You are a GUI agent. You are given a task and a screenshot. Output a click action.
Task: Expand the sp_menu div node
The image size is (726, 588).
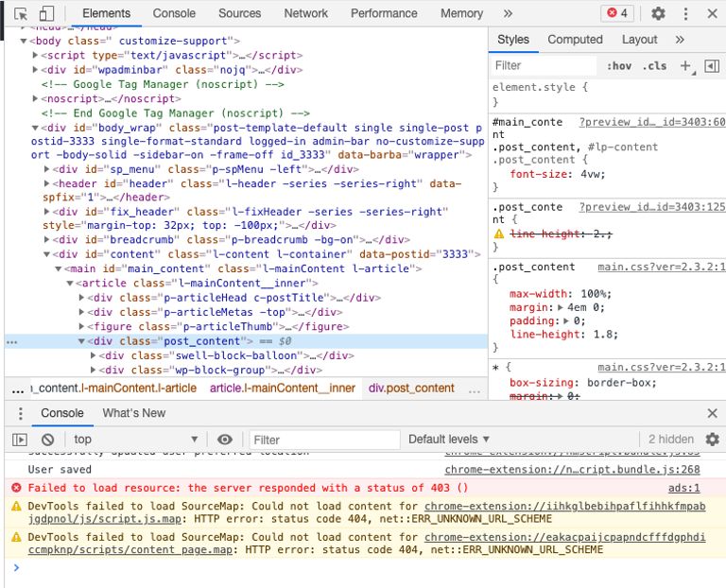[46, 169]
